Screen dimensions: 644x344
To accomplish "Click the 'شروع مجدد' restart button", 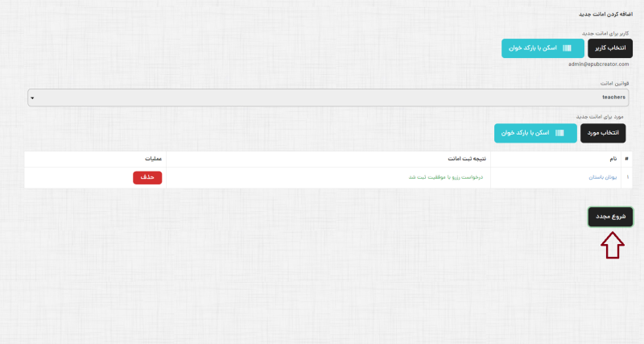I will pos(610,218).
